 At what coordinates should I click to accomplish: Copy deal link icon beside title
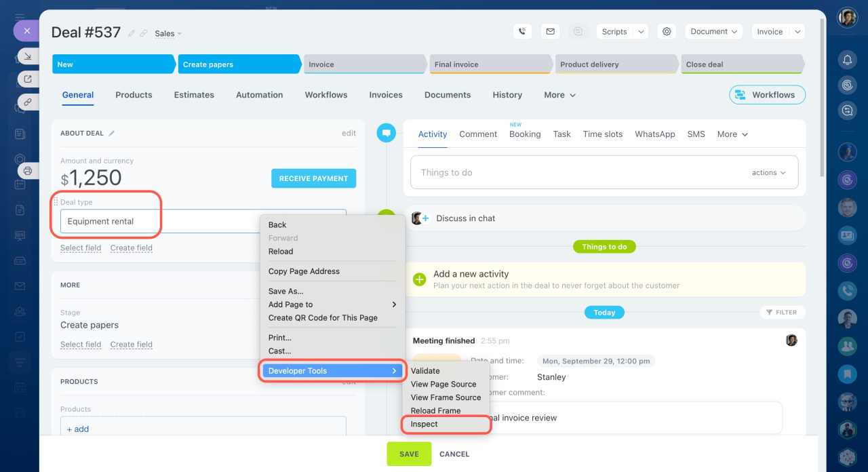point(144,33)
